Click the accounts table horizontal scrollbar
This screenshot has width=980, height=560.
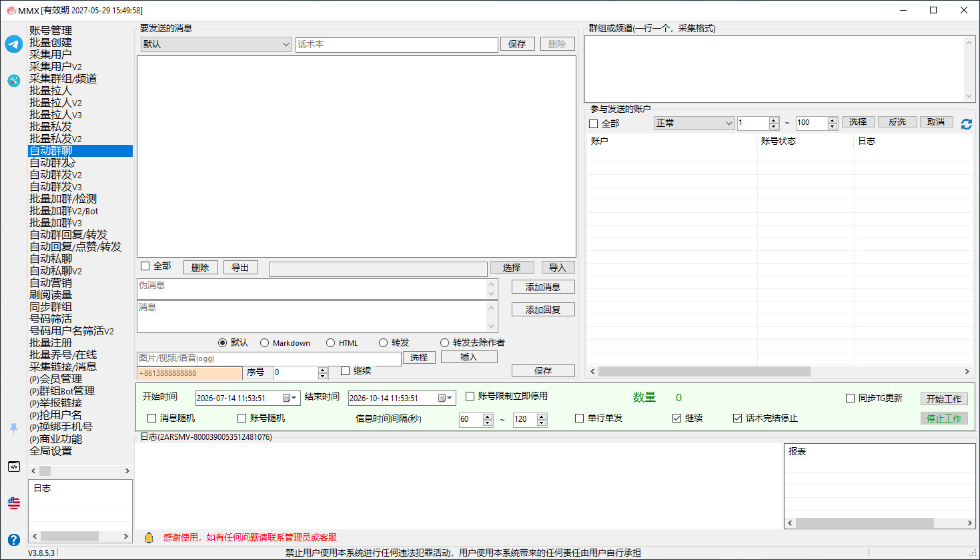click(x=779, y=371)
